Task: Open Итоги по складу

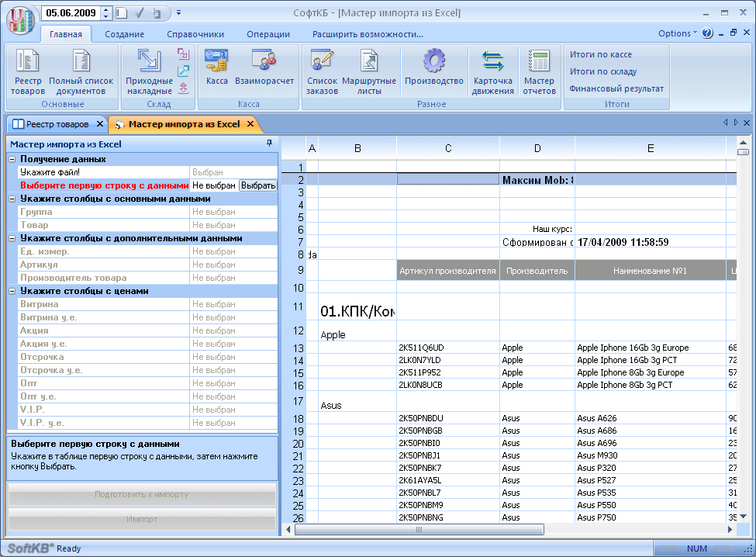Action: coord(602,71)
